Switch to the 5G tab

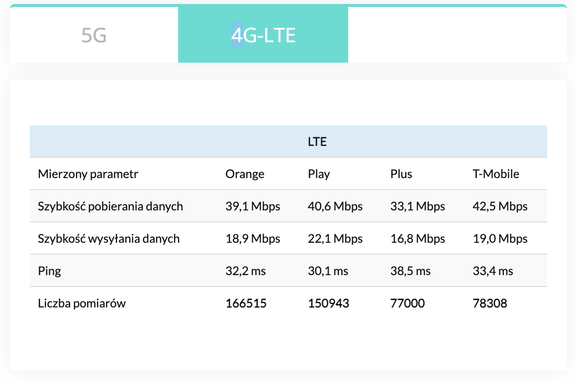94,35
